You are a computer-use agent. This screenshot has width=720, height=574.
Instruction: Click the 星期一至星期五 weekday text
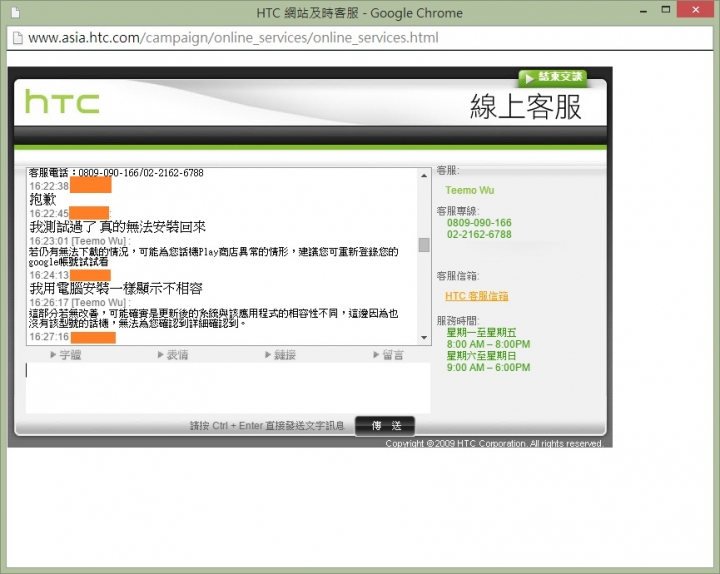(x=481, y=332)
